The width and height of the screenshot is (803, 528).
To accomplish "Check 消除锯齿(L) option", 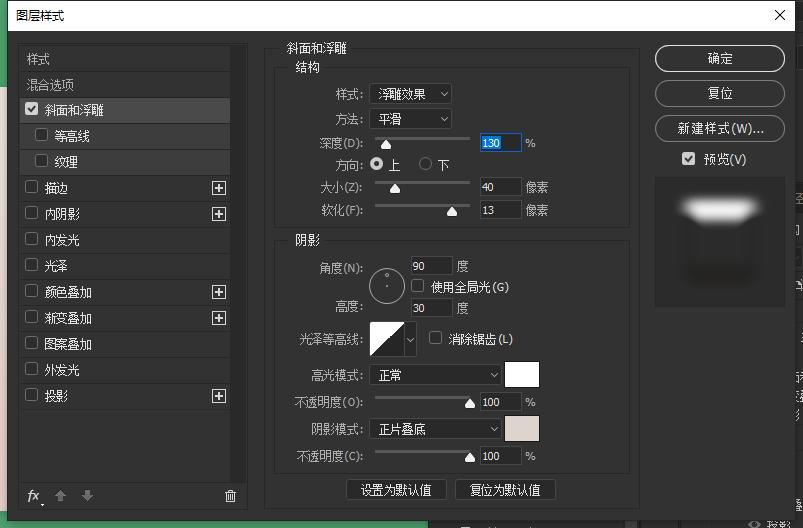I will (435, 337).
